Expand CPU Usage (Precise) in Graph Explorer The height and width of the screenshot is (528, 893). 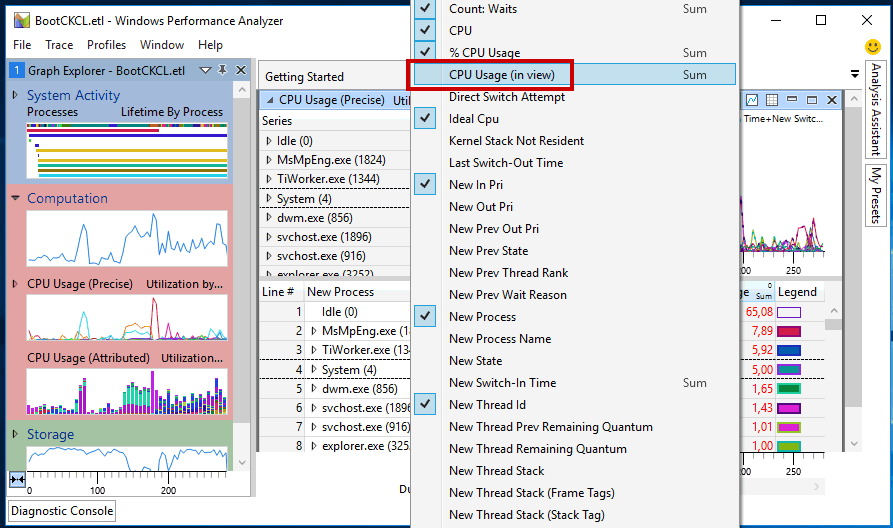15,284
